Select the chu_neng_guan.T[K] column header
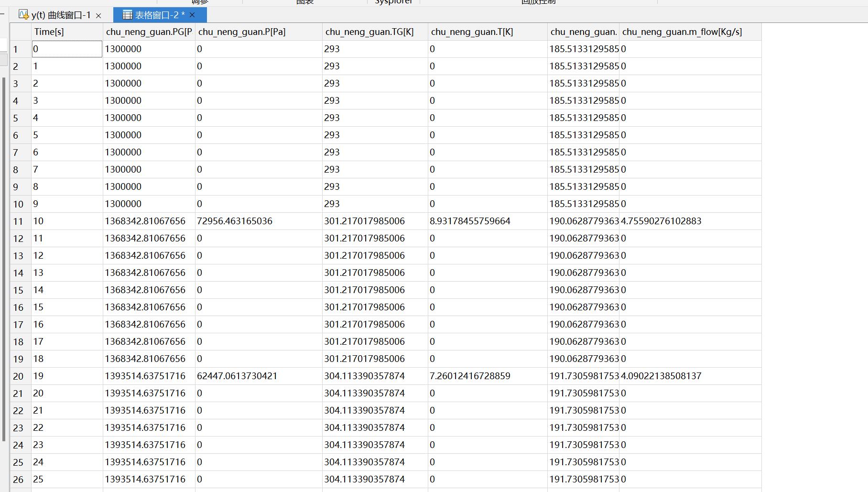This screenshot has height=492, width=868. click(488, 32)
